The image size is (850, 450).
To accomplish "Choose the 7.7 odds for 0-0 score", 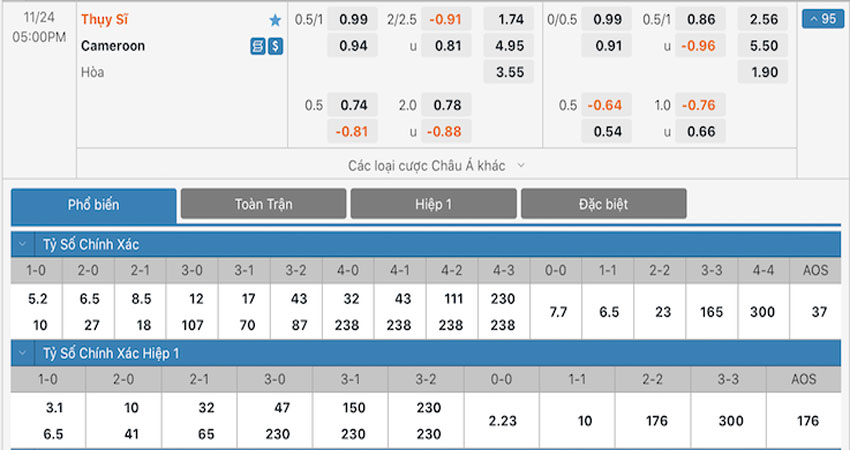I will pyautogui.click(x=557, y=312).
